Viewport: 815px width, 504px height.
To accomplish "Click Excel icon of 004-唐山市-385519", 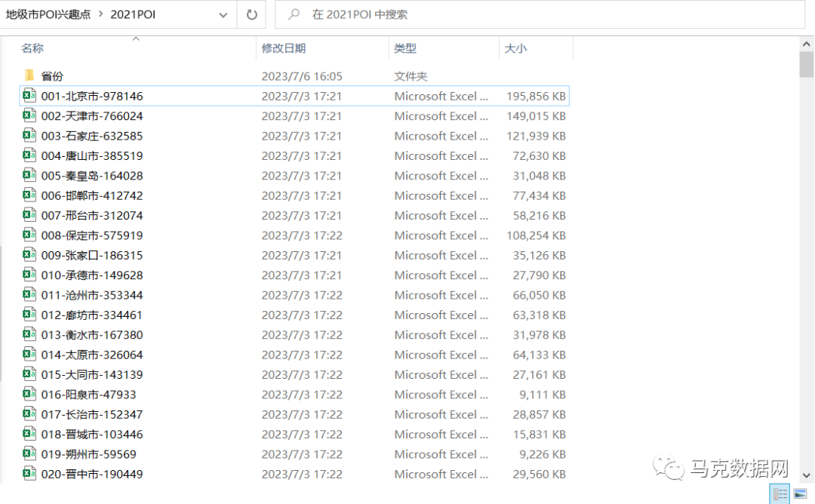I will click(x=29, y=155).
